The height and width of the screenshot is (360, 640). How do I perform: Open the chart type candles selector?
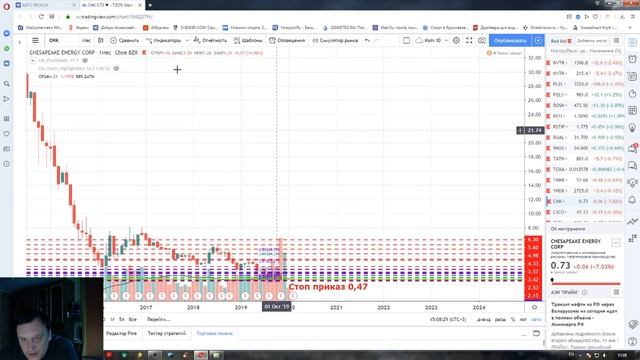[100, 40]
